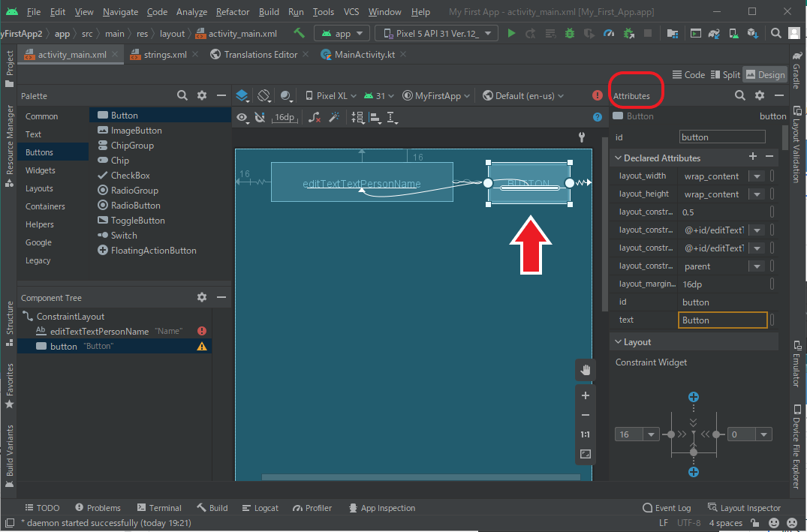Collapse the Declared Attributes section
807x532 pixels.
pyautogui.click(x=618, y=158)
